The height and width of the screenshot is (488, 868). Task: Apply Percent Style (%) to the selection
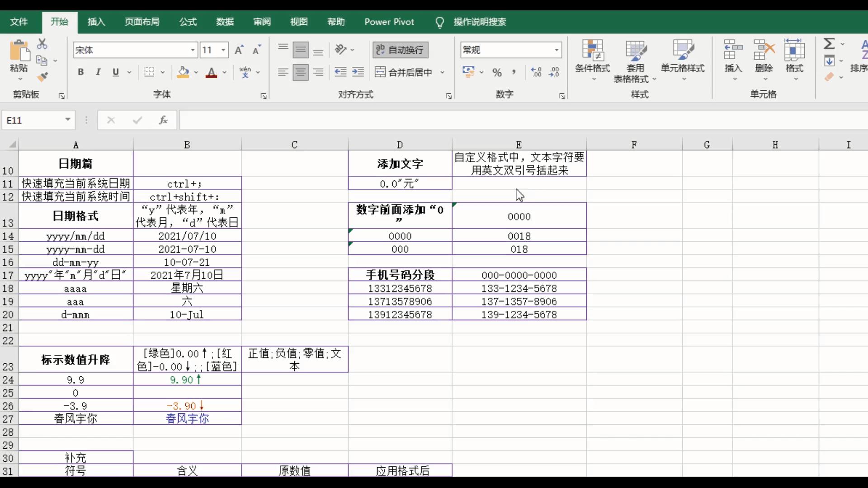tap(497, 72)
